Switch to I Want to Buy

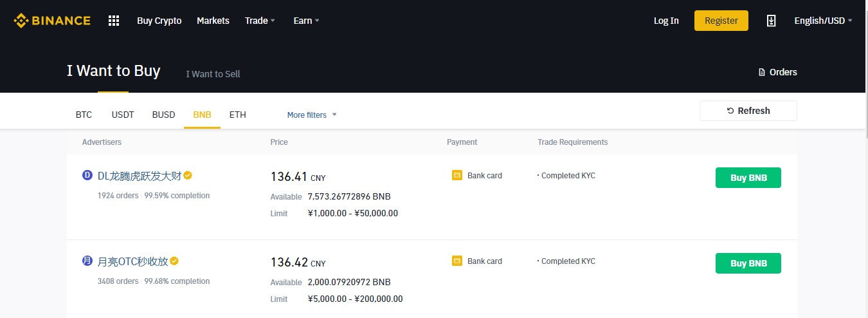click(114, 71)
